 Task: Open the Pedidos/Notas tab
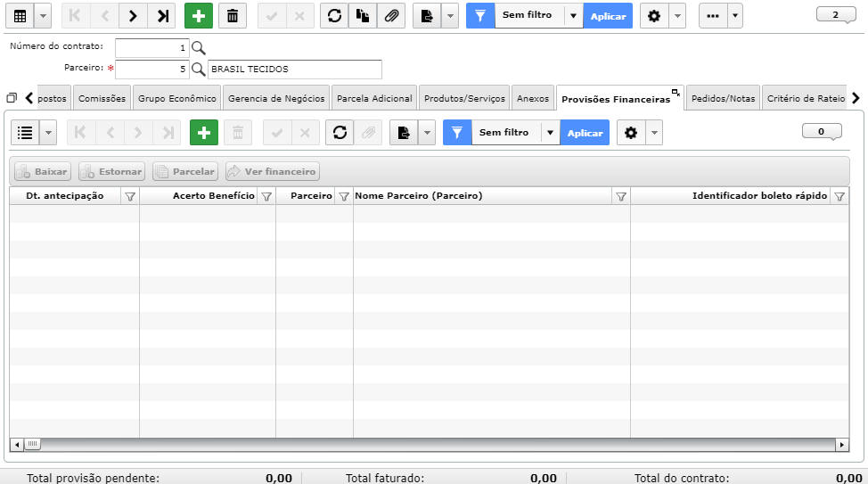click(x=723, y=99)
